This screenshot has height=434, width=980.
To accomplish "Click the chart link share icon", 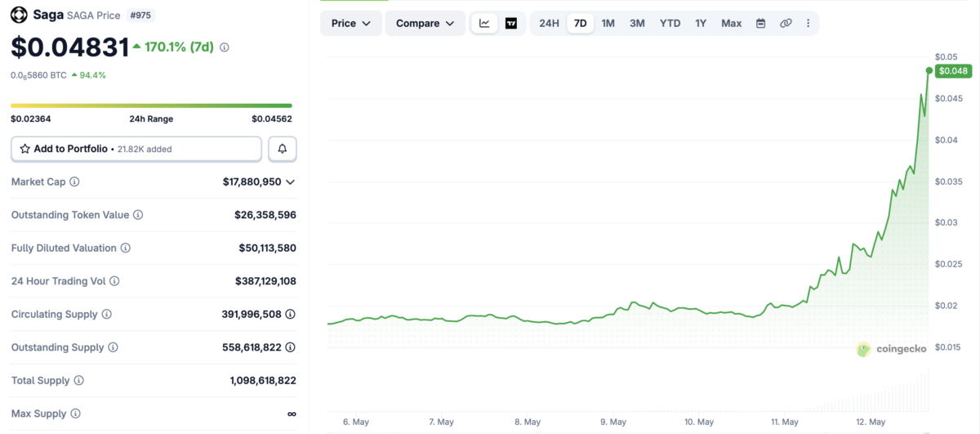I will click(x=786, y=23).
